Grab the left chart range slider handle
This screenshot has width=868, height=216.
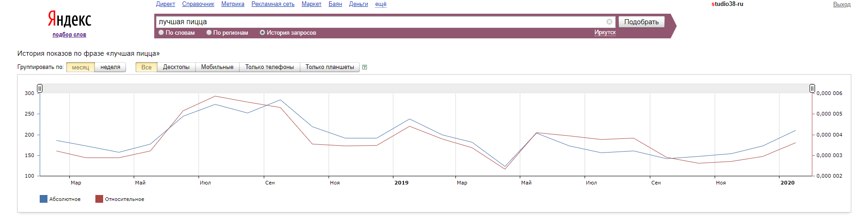tap(40, 89)
